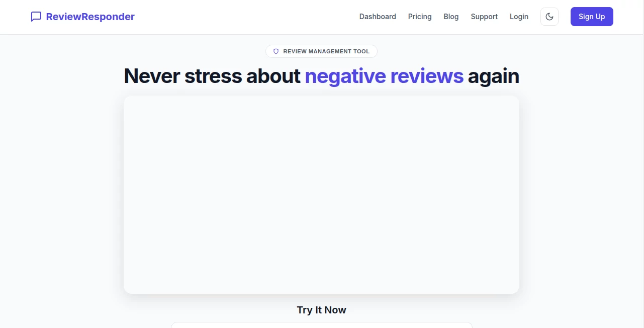Toggle dark mode in the navbar
This screenshot has width=644, height=328.
click(x=549, y=17)
